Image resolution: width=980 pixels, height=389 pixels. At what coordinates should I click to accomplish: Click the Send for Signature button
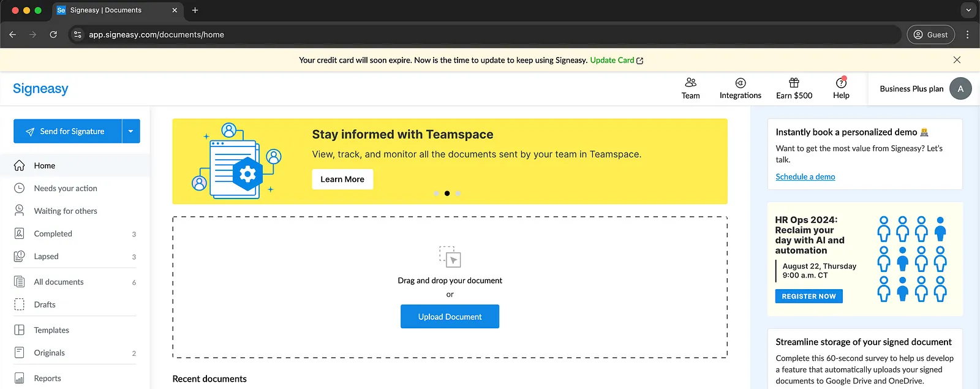tap(68, 131)
